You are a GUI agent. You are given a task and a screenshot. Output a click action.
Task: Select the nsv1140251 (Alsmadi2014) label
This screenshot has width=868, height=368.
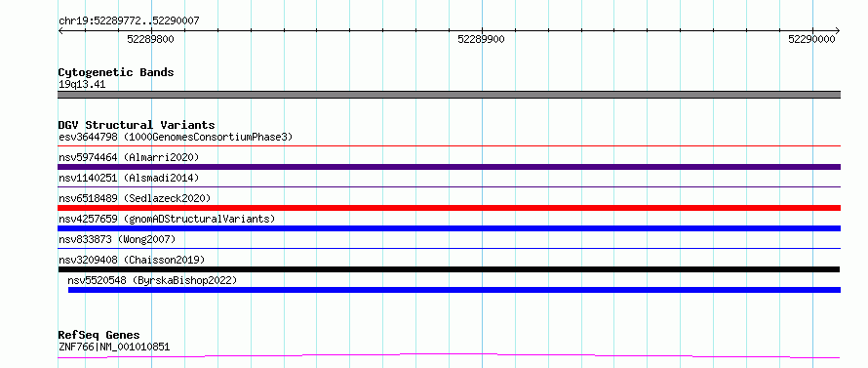click(x=129, y=178)
